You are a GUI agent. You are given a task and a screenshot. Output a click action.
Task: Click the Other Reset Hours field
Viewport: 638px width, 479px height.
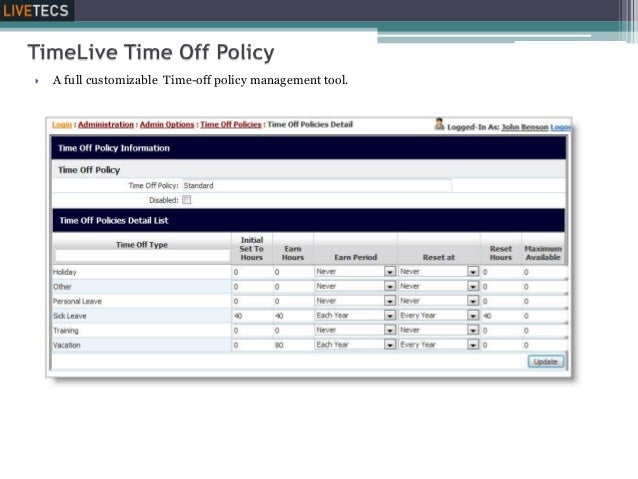tap(501, 287)
